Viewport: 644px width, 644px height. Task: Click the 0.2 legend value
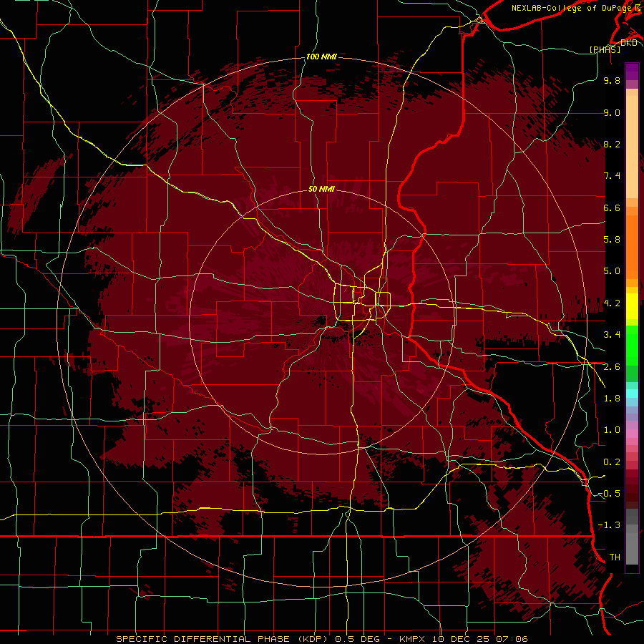pyautogui.click(x=612, y=462)
